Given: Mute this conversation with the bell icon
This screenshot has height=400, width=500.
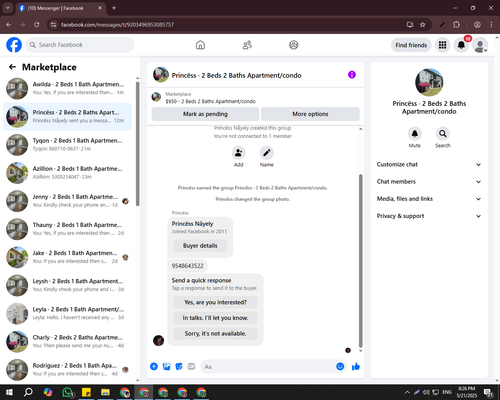Looking at the screenshot, I should click(415, 134).
